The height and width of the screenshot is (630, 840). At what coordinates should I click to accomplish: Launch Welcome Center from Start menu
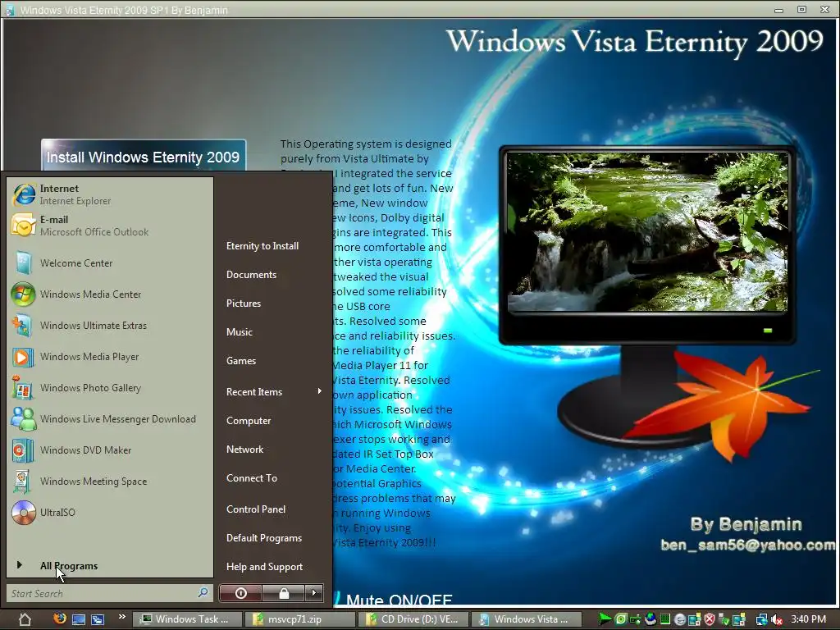[110, 263]
